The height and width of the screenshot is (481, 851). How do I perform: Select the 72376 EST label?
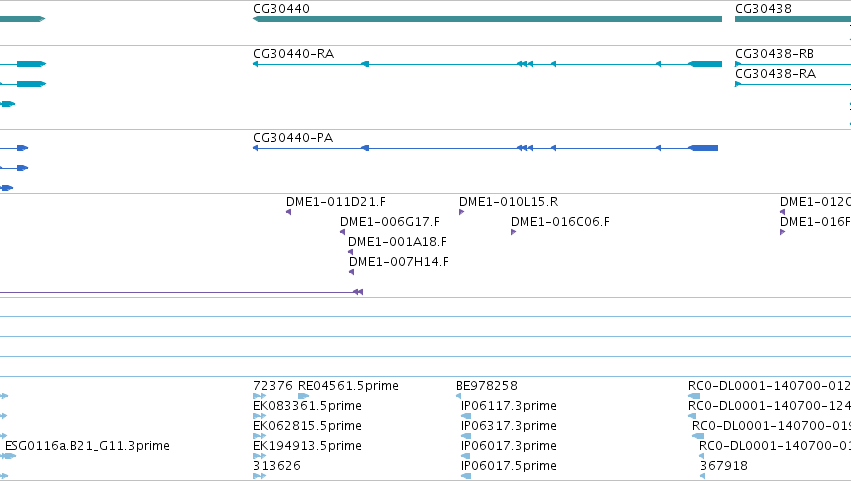pos(273,386)
